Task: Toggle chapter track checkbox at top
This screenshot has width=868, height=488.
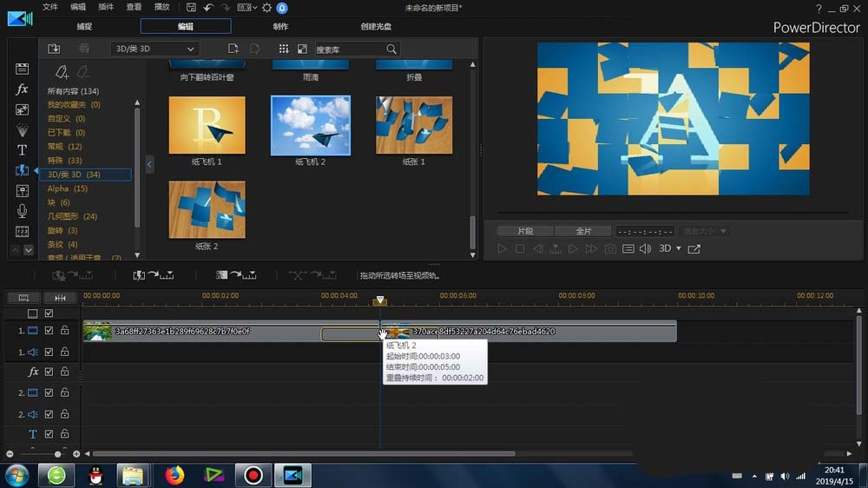Action: (49, 313)
